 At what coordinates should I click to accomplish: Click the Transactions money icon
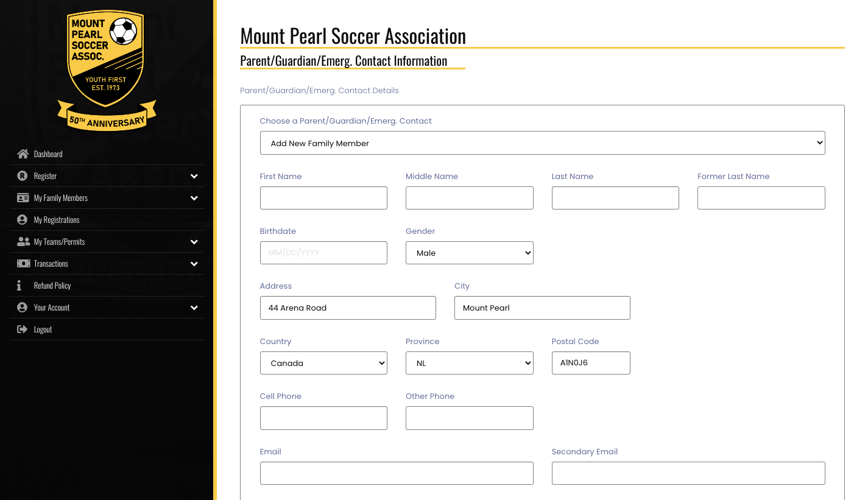(23, 264)
